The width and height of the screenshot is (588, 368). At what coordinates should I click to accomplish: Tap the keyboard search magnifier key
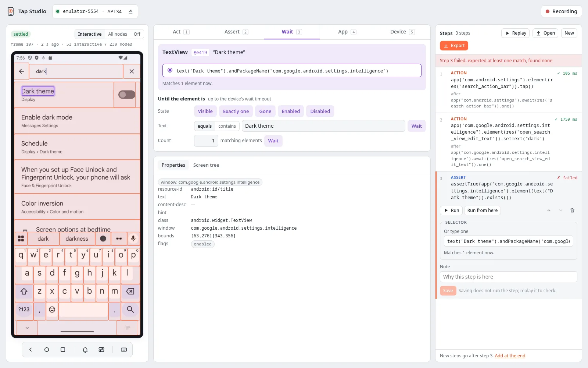130,309
